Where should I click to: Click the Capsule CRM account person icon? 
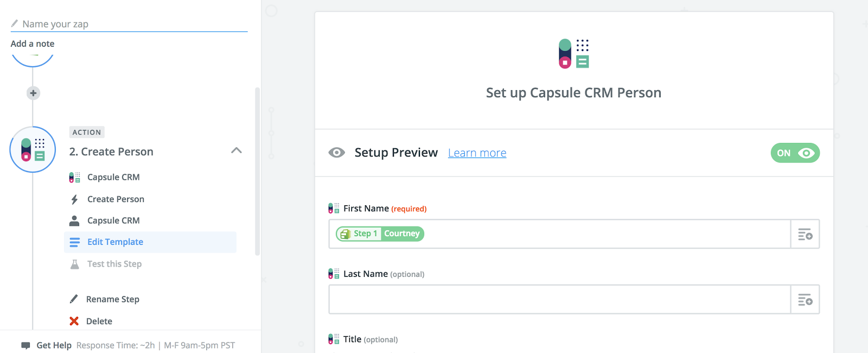pos(74,220)
